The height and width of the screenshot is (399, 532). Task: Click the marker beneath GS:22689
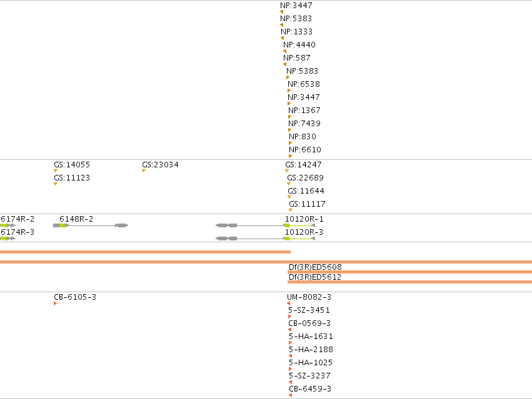click(289, 184)
